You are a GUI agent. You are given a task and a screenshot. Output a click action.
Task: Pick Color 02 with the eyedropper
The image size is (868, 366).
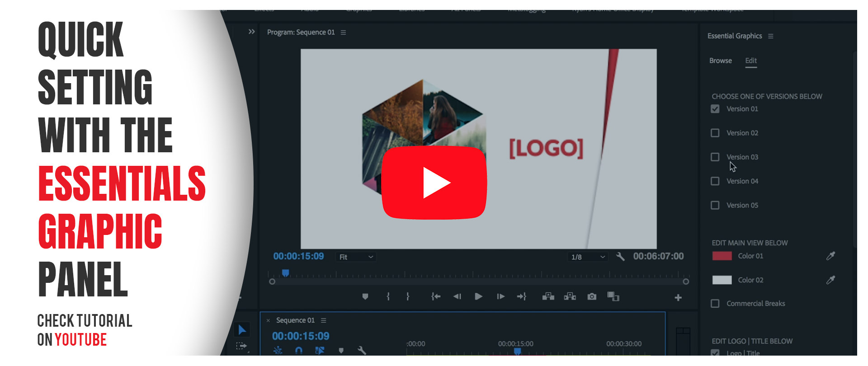[830, 280]
